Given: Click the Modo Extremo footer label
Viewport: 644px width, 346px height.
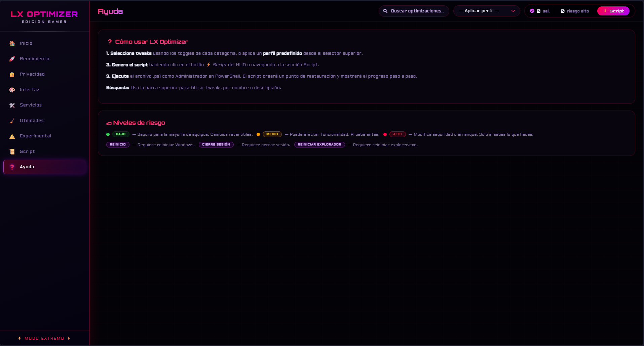Looking at the screenshot, I should (44, 338).
